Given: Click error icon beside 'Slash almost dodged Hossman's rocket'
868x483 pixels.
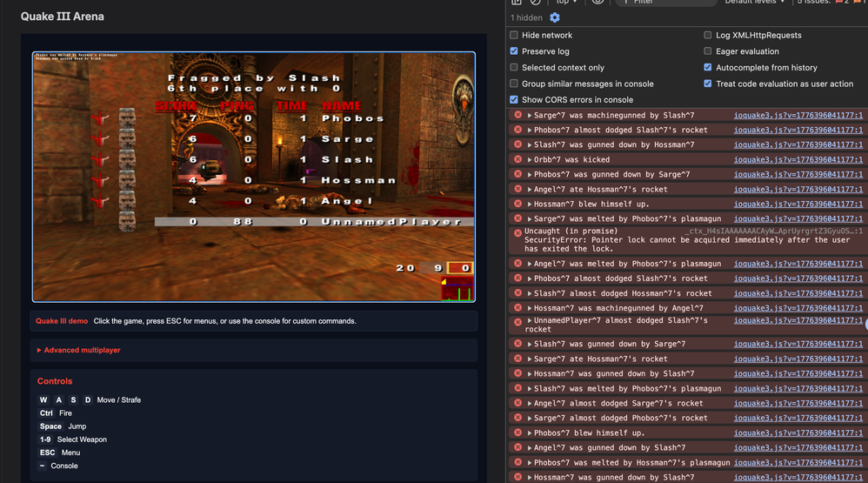Looking at the screenshot, I should tap(517, 293).
